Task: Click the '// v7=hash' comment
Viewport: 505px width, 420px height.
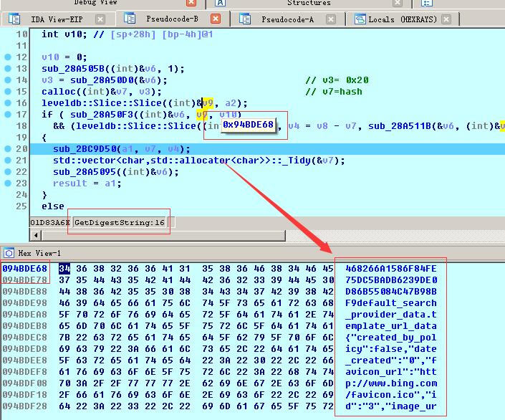Action: (334, 92)
